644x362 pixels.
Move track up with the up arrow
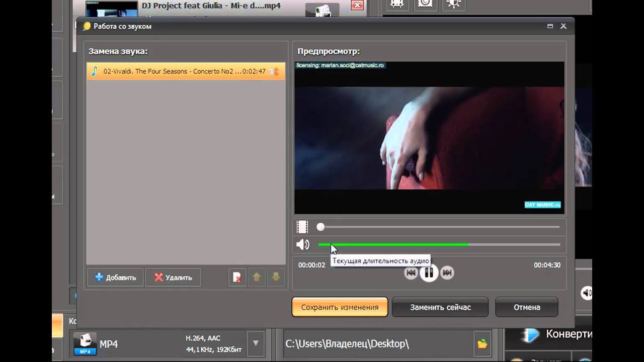pos(257,278)
